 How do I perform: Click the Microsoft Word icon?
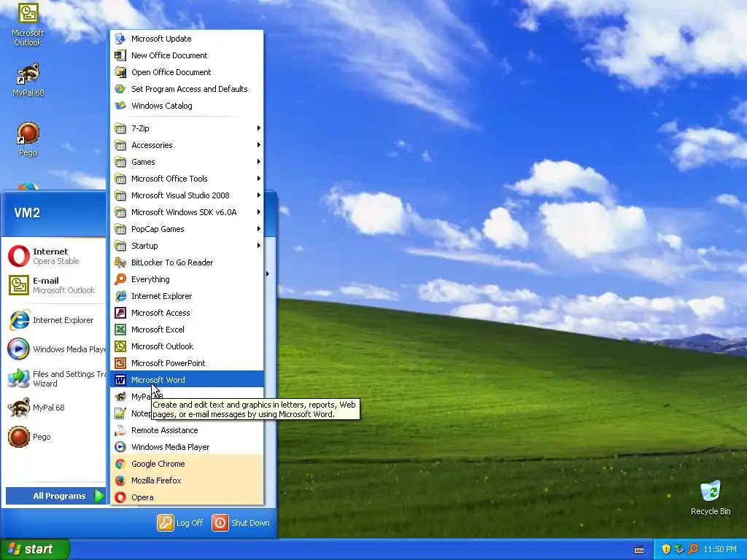[120, 380]
